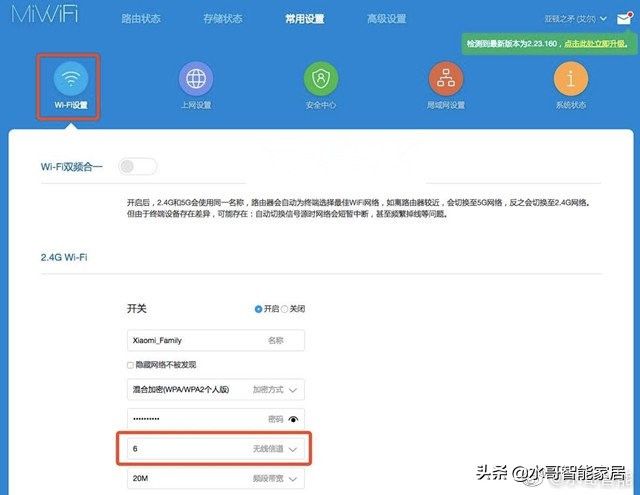Switch to the 路由状态 tab
The width and height of the screenshot is (640, 495).
(x=141, y=19)
